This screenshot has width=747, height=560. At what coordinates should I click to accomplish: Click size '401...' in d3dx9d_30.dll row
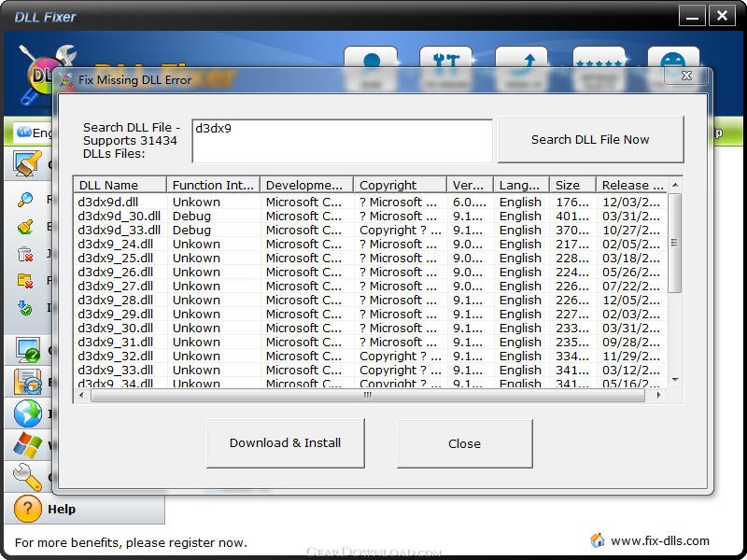tap(572, 217)
